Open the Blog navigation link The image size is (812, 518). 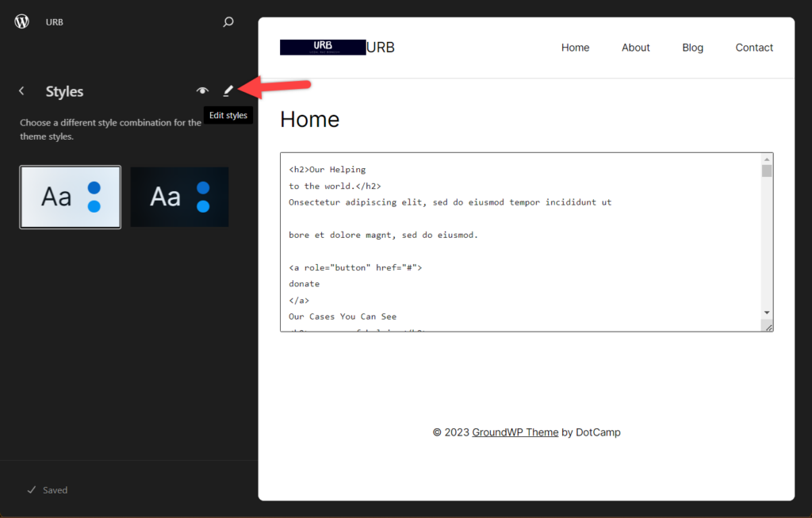coord(692,48)
